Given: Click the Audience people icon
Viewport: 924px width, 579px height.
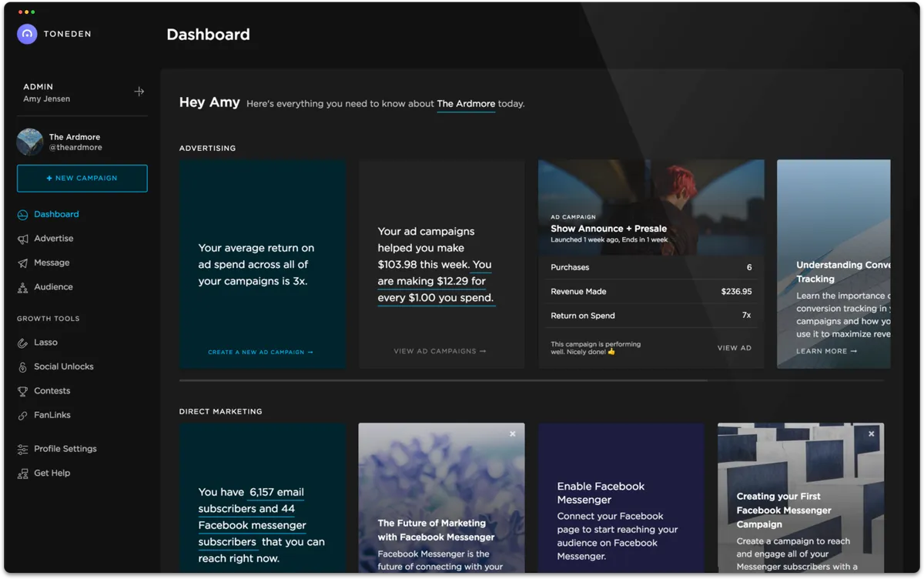Looking at the screenshot, I should click(26, 286).
